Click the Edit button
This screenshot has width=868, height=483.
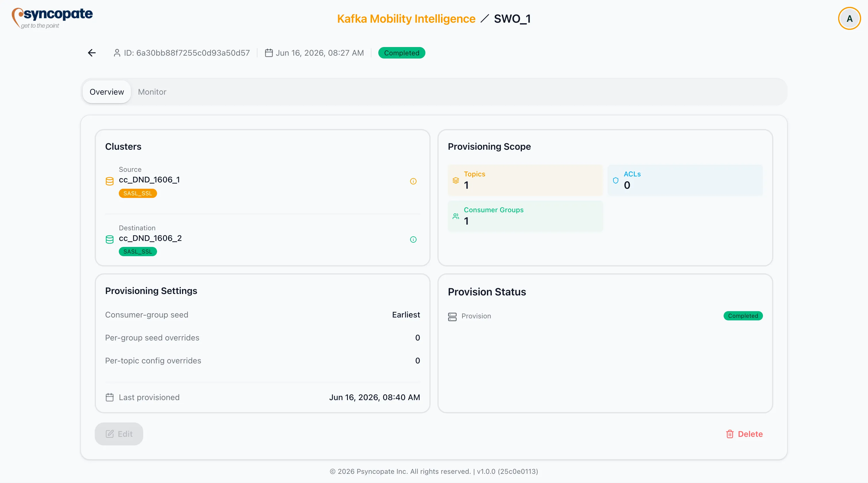(x=119, y=434)
